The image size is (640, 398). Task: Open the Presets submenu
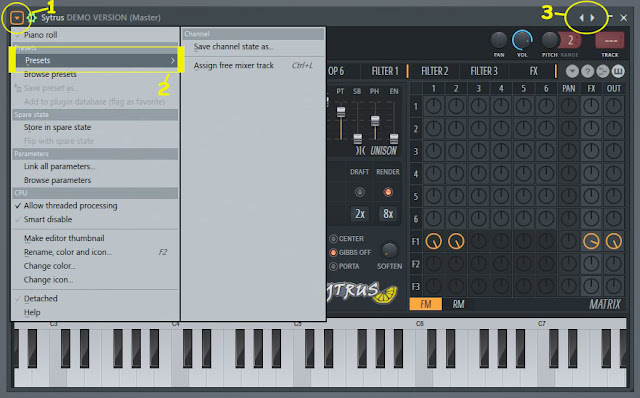[x=97, y=60]
